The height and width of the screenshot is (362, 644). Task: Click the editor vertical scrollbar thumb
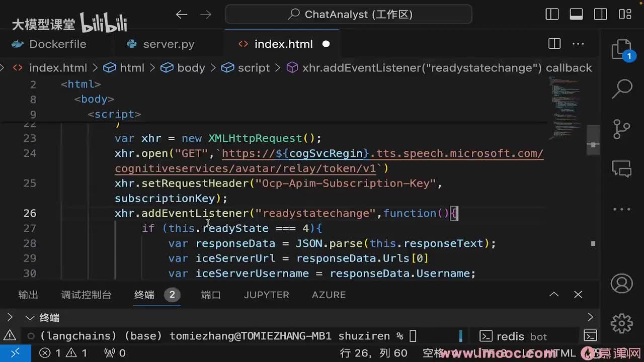click(593, 141)
